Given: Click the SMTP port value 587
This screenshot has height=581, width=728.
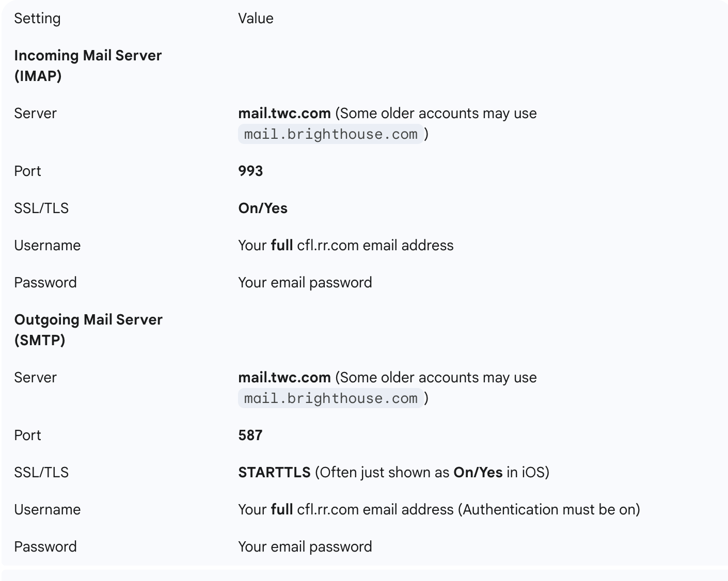Looking at the screenshot, I should (x=250, y=435).
